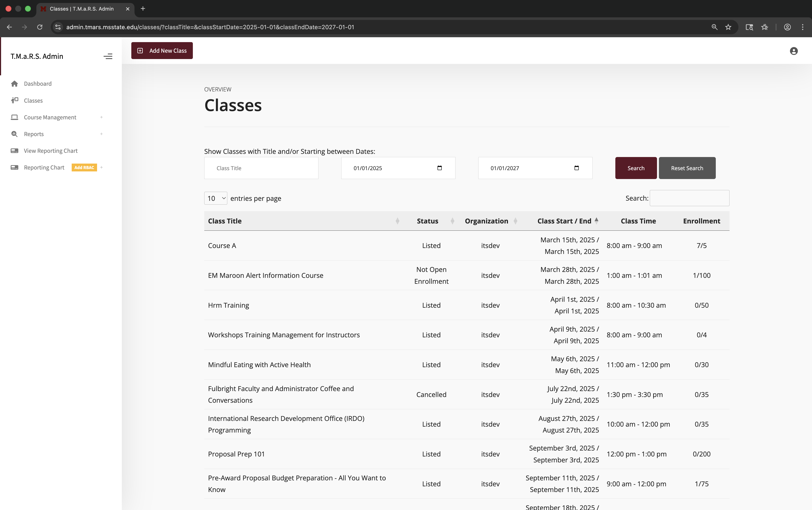Viewport: 812px width, 510px height.
Task: Expand the Reports section plus sign
Action: click(101, 134)
